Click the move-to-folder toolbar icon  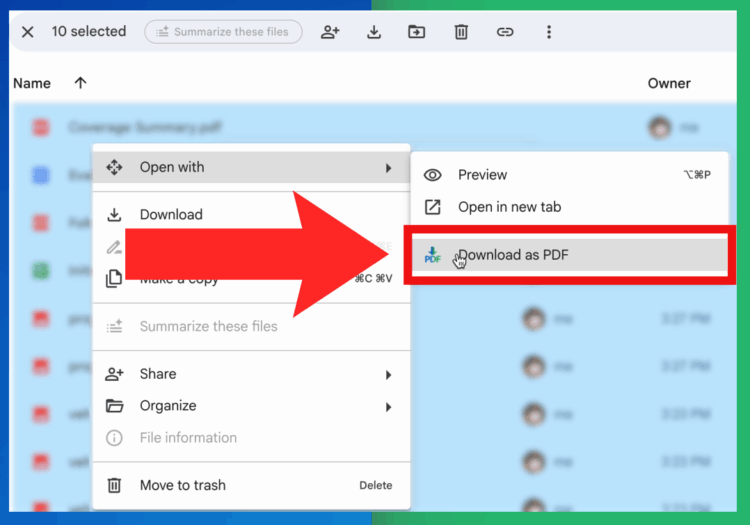click(417, 32)
